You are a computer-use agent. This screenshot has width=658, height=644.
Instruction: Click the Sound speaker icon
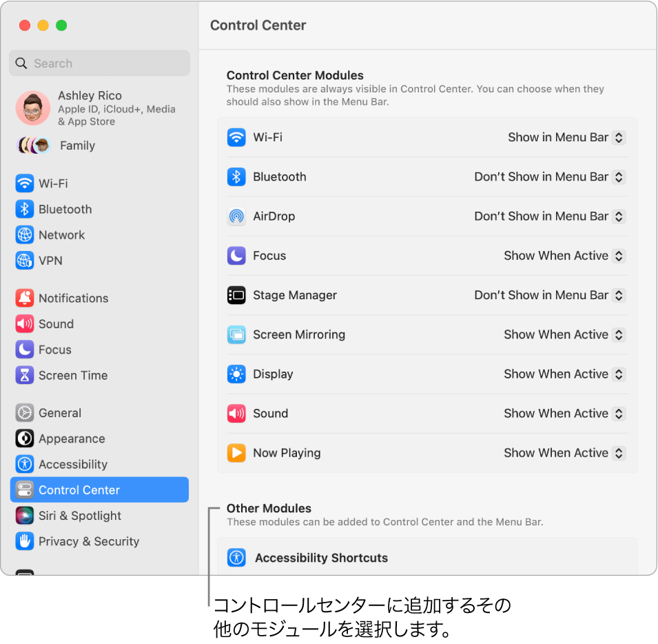point(236,413)
